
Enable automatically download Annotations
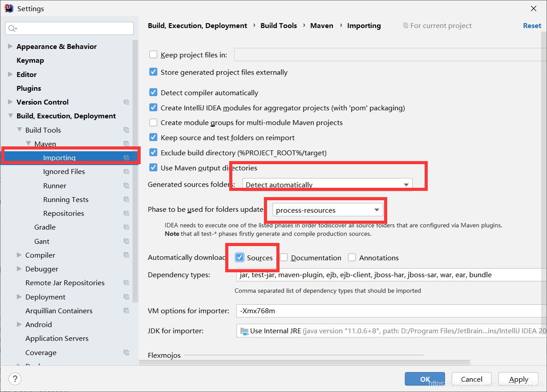pyautogui.click(x=352, y=258)
